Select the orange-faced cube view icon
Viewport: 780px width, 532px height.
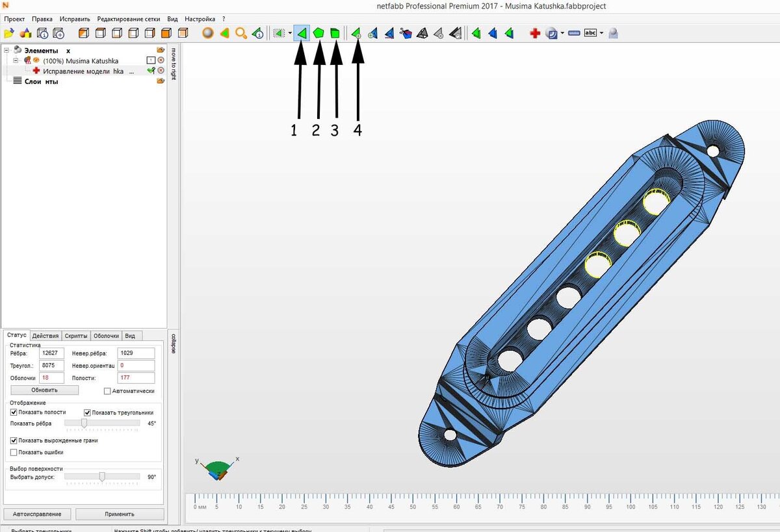(166, 33)
